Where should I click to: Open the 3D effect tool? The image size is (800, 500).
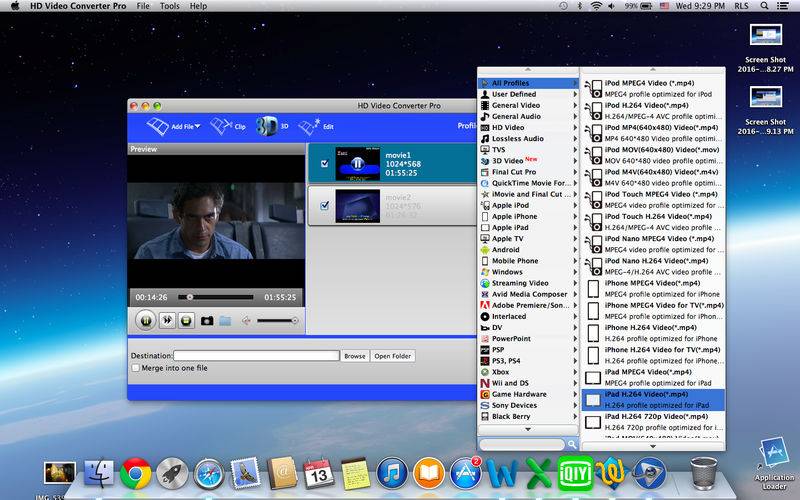(272, 126)
